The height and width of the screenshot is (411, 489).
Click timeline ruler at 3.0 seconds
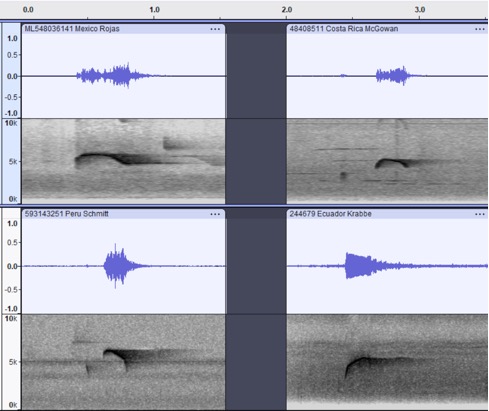click(420, 10)
